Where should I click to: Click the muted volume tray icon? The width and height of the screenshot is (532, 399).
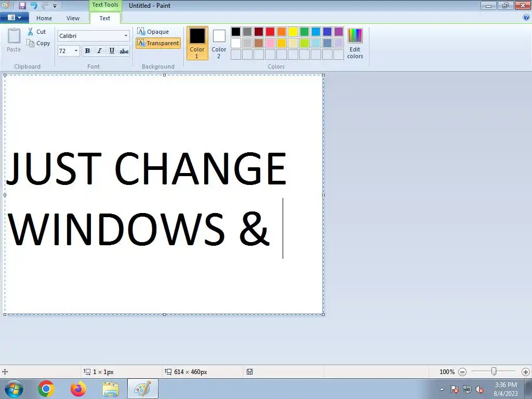tap(480, 389)
